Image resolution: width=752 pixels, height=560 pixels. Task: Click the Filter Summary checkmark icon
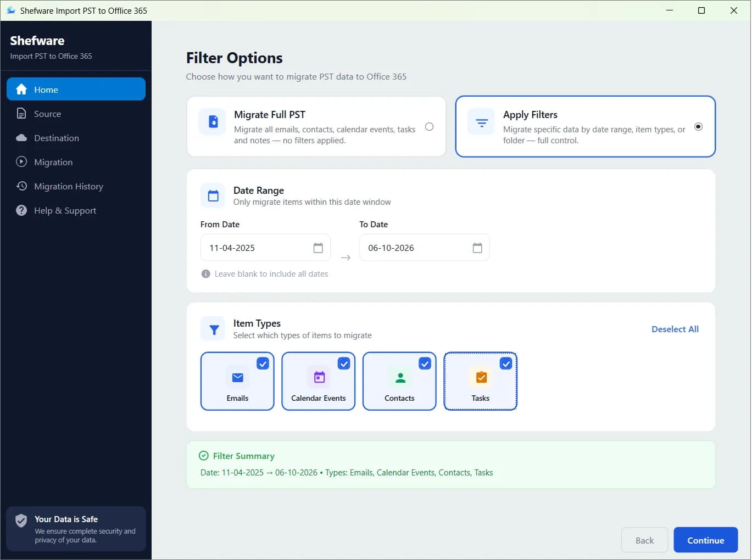(203, 456)
